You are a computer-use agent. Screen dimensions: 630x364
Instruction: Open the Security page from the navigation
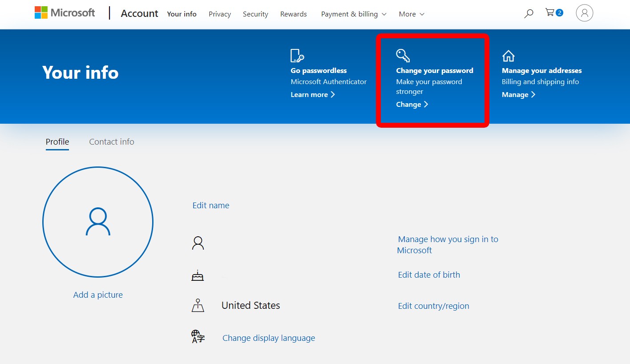point(255,14)
